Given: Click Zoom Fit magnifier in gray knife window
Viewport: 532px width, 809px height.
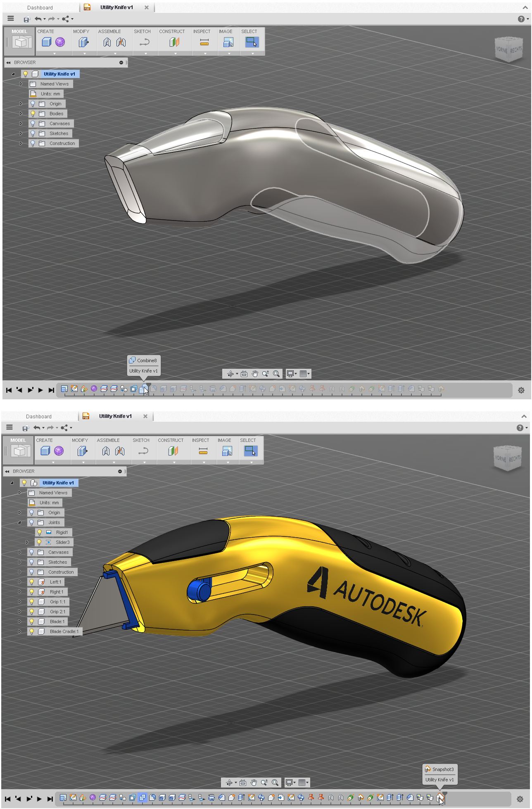Looking at the screenshot, I should 276,374.
